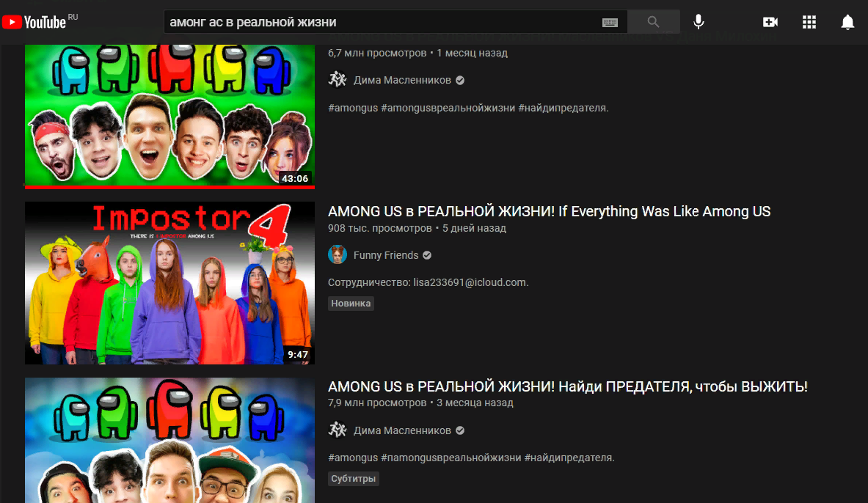This screenshot has height=503, width=868.
Task: Start voice search with the microphone icon
Action: click(x=699, y=22)
